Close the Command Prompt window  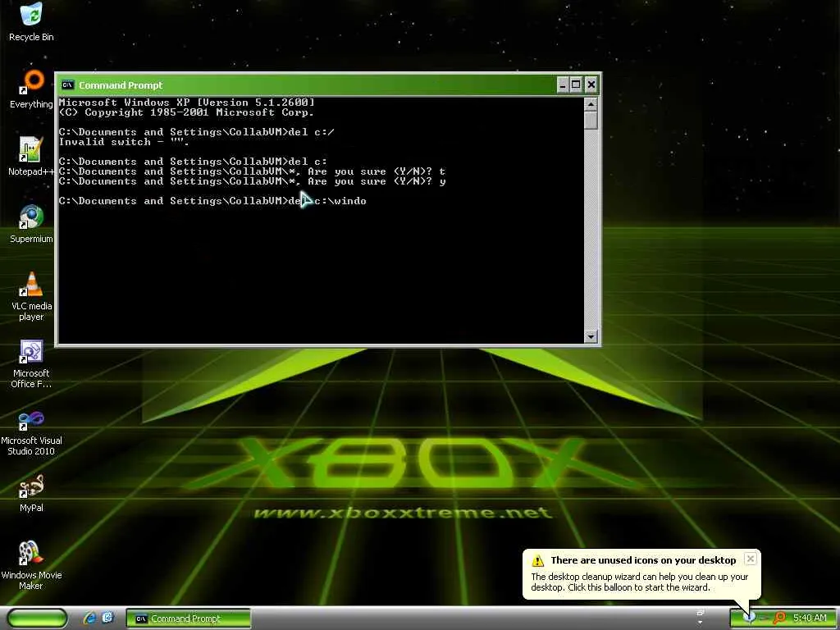[591, 84]
